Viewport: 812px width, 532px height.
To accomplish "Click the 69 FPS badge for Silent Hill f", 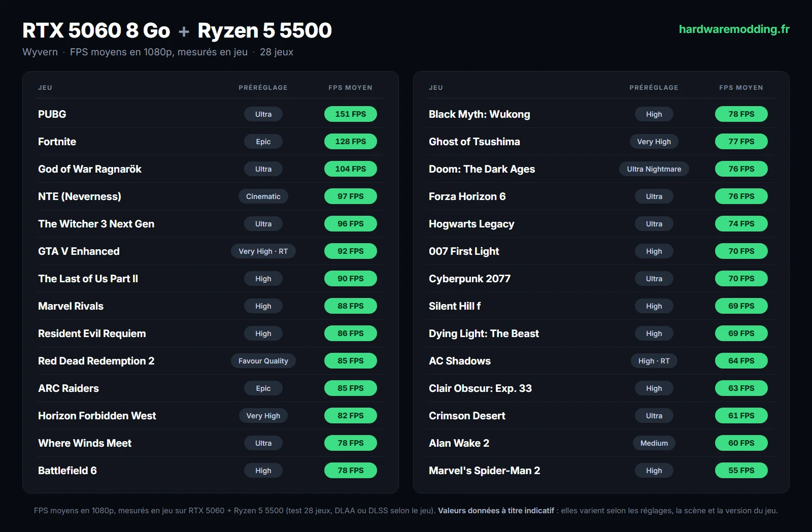I will click(741, 306).
